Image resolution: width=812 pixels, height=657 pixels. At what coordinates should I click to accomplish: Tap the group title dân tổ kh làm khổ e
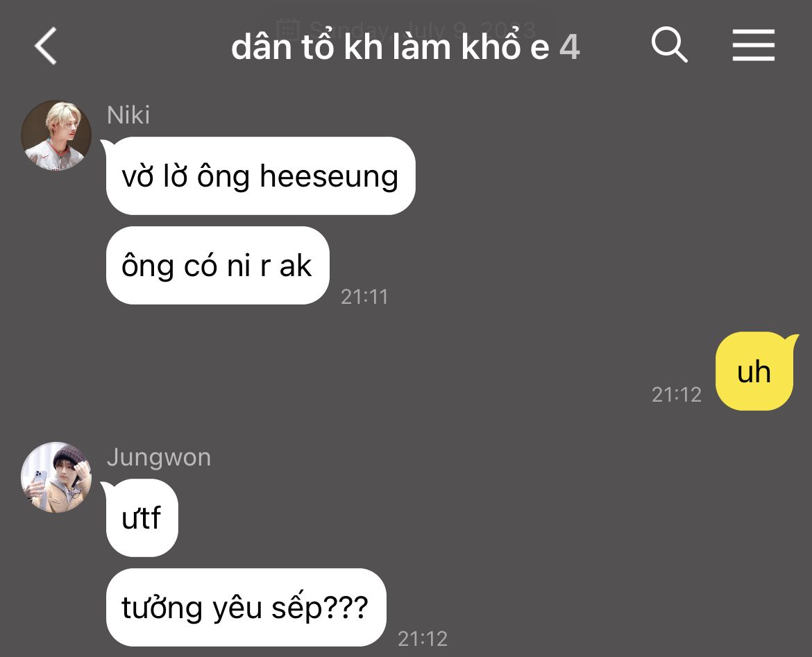(x=390, y=46)
